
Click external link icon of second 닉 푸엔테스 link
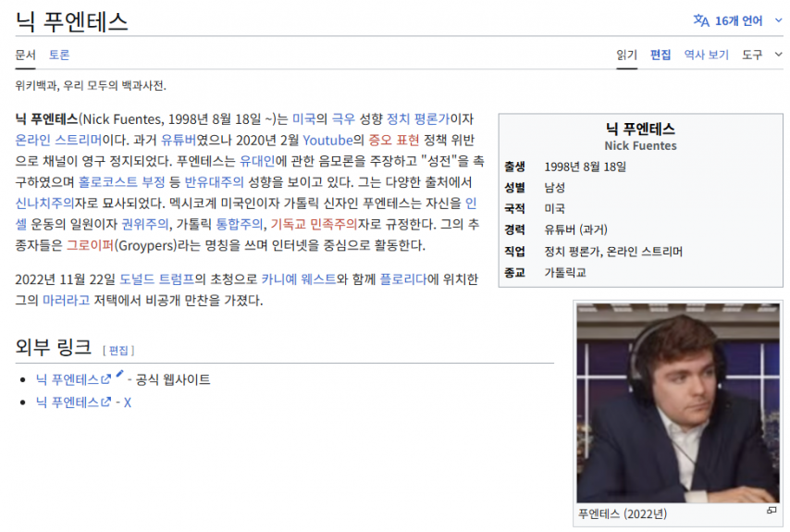click(105, 402)
